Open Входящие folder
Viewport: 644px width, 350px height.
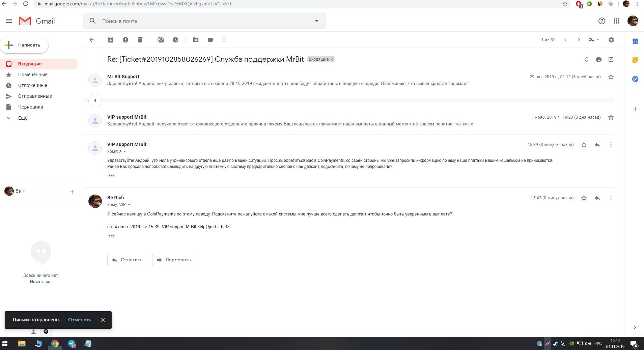[39, 64]
